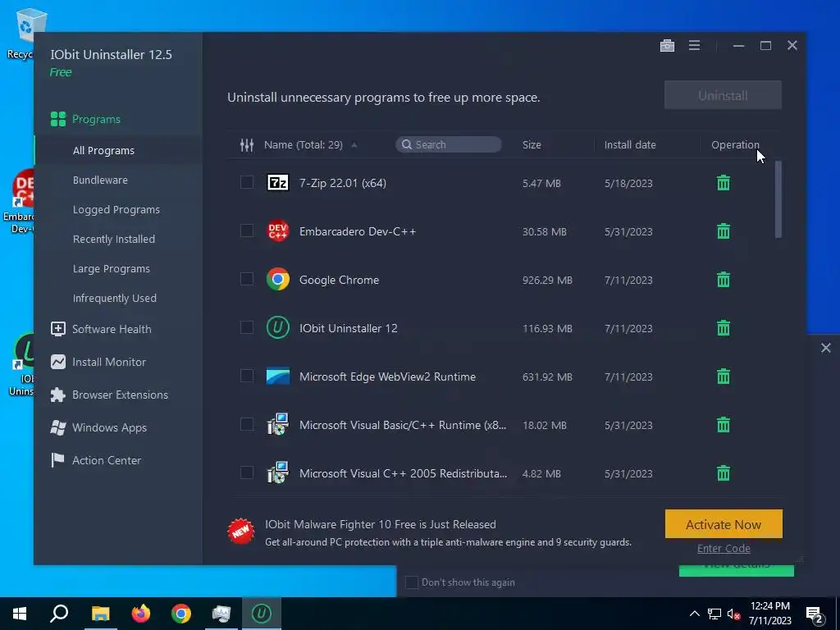Check the box for Microsoft Edge WebView2 Runtime
Image resolution: width=840 pixels, height=630 pixels.
(x=246, y=376)
